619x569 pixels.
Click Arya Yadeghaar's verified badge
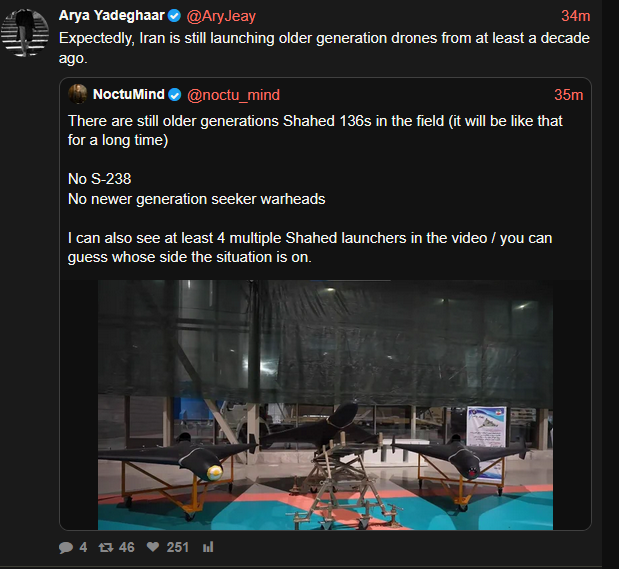tap(174, 16)
